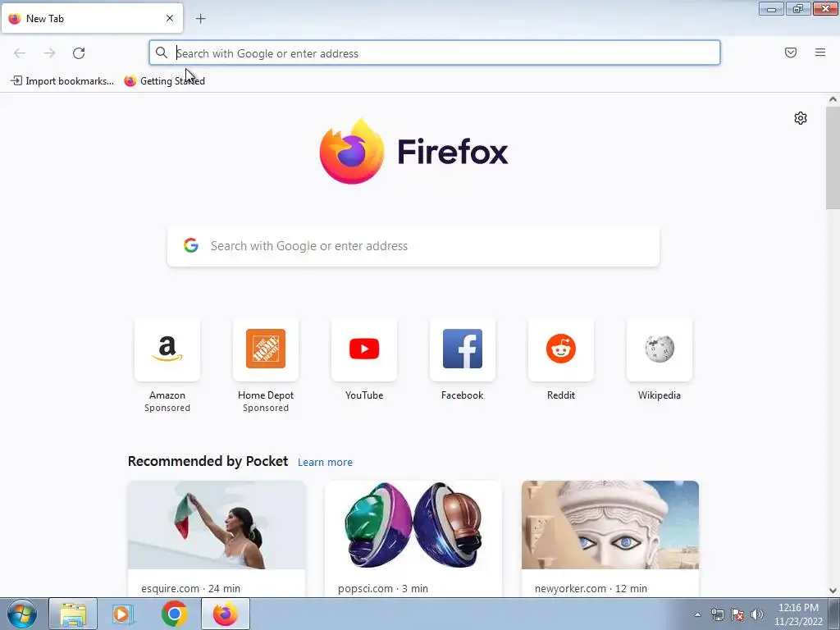Screen dimensions: 840x630
Task: Open Windows Media Player from taskbar
Action: tap(123, 614)
